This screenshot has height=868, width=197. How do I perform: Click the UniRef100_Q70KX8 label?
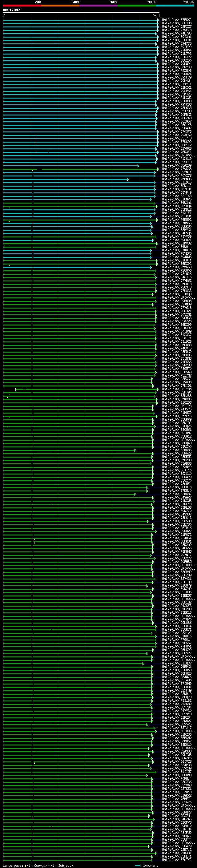(x=177, y=169)
